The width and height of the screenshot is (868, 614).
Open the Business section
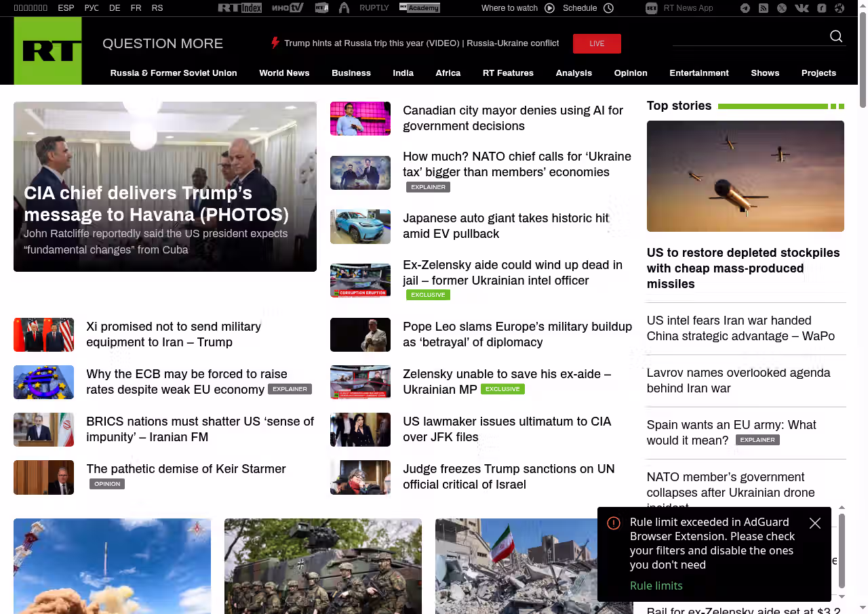(351, 73)
